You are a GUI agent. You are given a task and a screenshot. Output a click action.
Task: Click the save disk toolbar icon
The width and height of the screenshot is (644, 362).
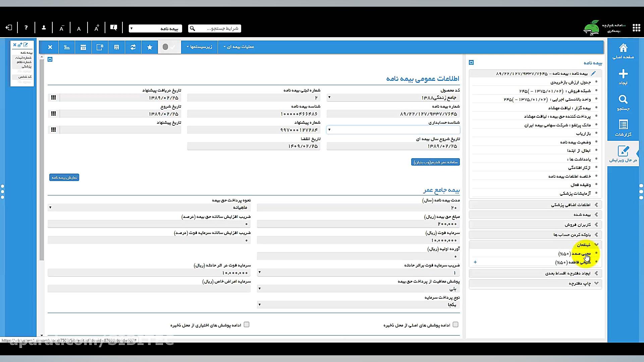click(x=116, y=47)
